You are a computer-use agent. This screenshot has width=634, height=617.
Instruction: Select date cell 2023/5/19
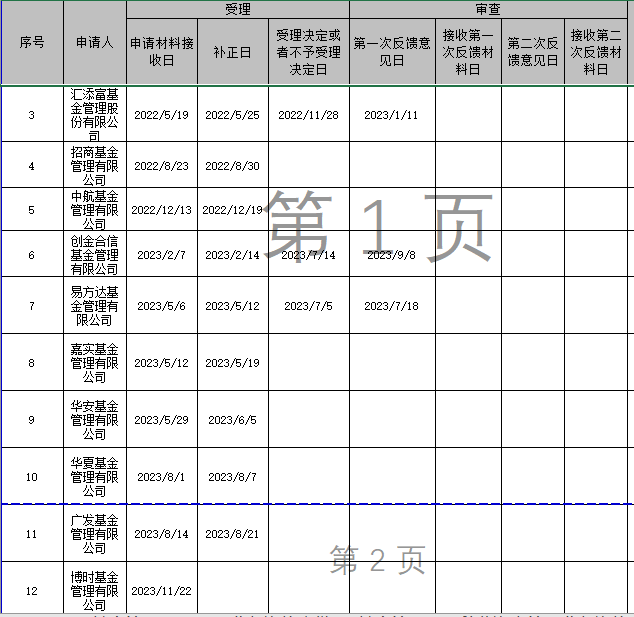click(x=232, y=363)
